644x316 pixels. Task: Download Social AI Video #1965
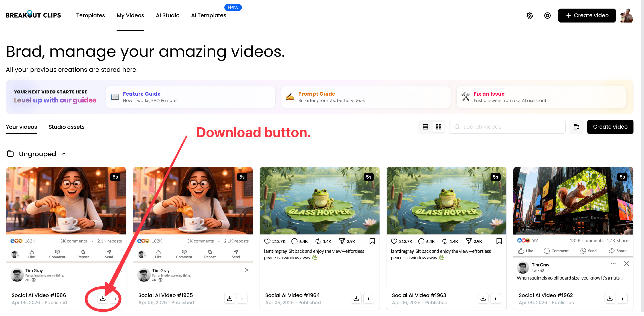pos(229,298)
